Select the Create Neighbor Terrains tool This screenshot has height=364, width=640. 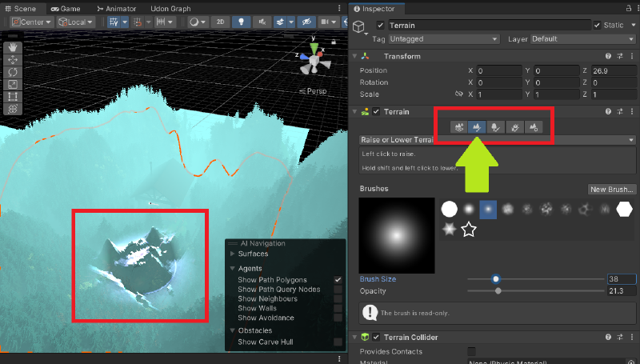click(x=458, y=126)
